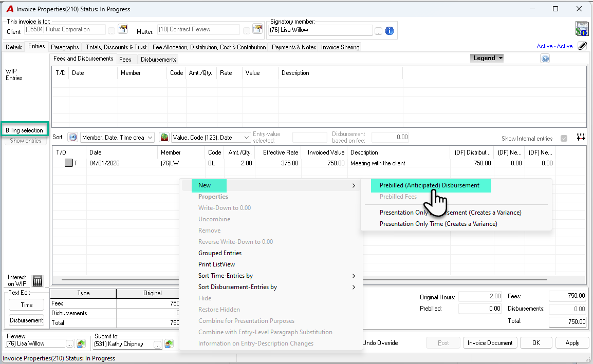Select Presentation Only Time (Creates a Variance)
Screen dimensions: 593x364
438,224
